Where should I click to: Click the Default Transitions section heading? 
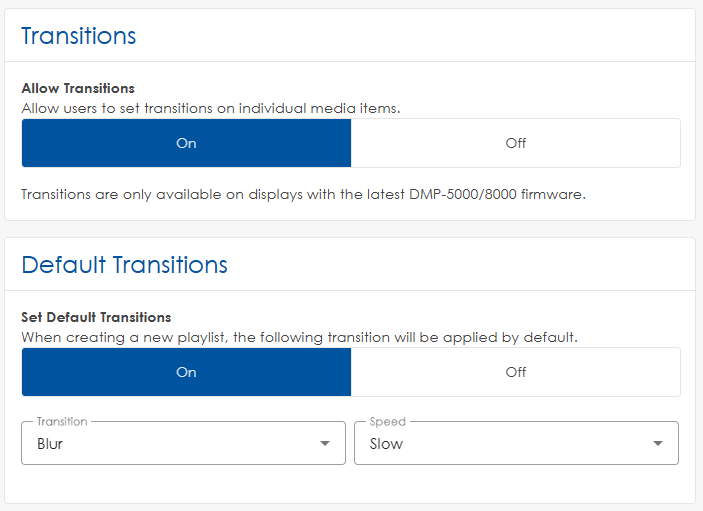coord(124,265)
